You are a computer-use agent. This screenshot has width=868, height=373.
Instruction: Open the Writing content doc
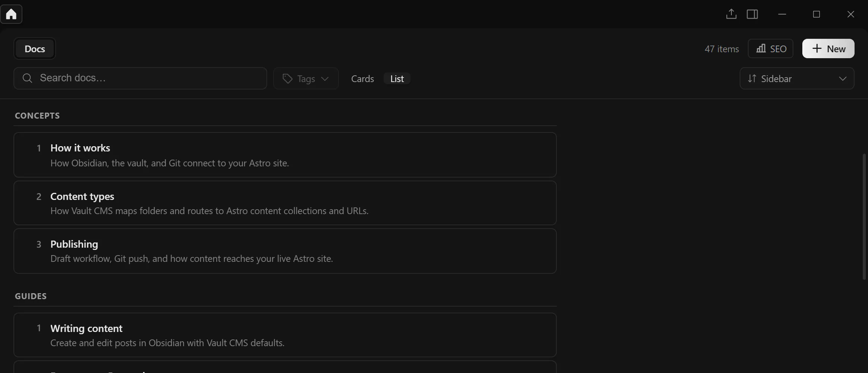coord(285,335)
